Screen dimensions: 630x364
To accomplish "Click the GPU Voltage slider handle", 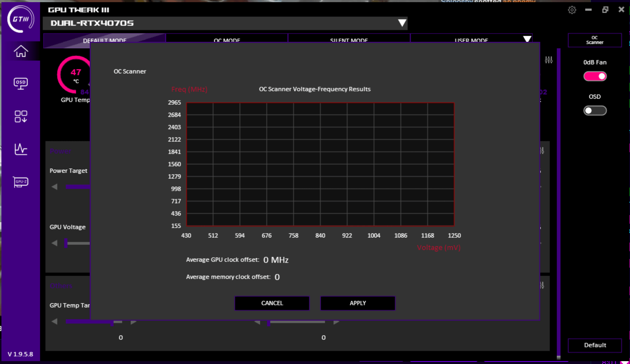I will [x=66, y=243].
